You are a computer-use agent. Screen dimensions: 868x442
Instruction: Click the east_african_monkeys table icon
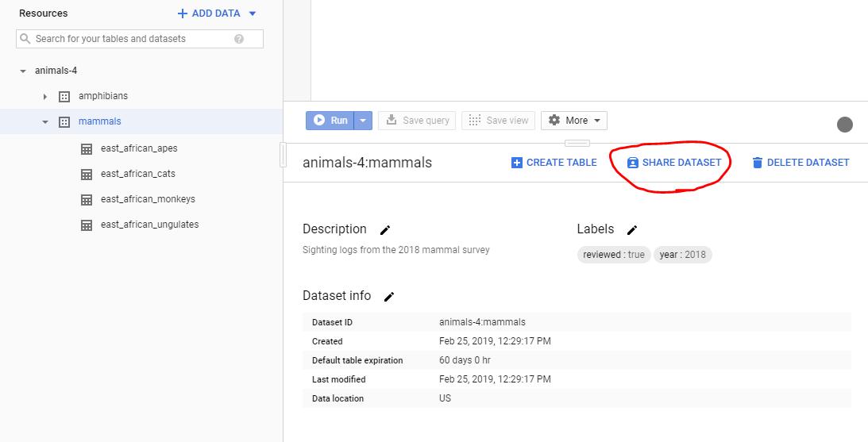coord(87,200)
